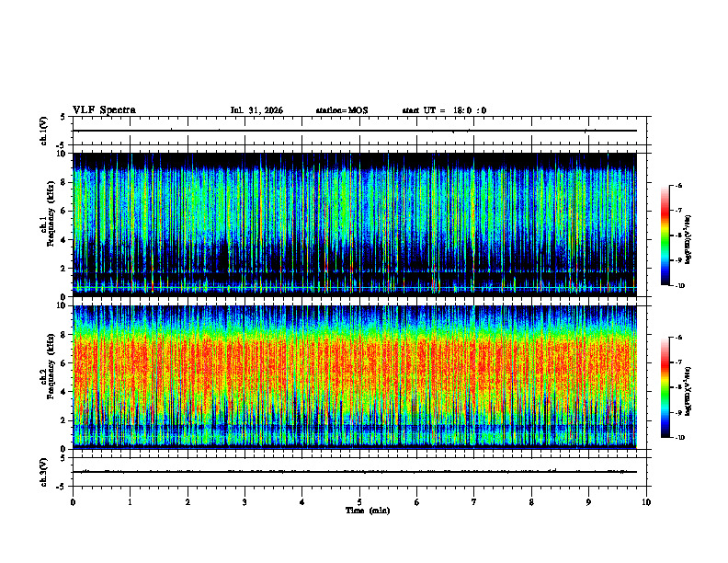Click the time axis tick label "3"
Screen dimensions: 728x563
pos(245,502)
